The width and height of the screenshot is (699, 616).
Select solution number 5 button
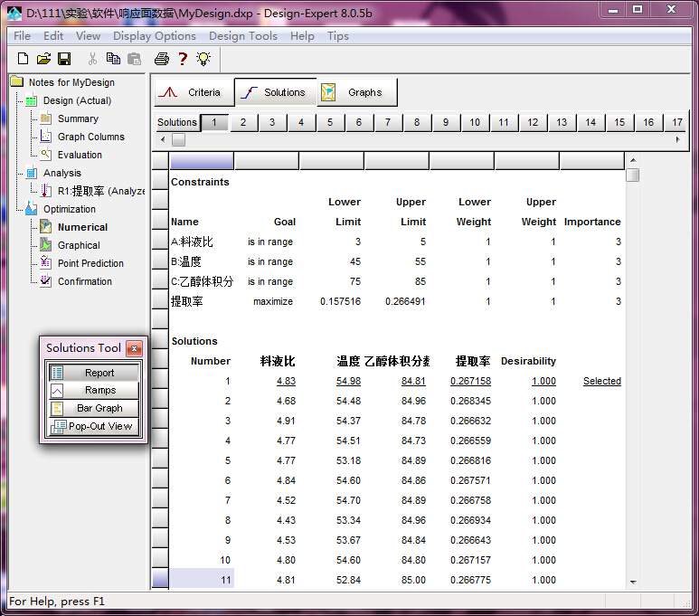tap(330, 122)
